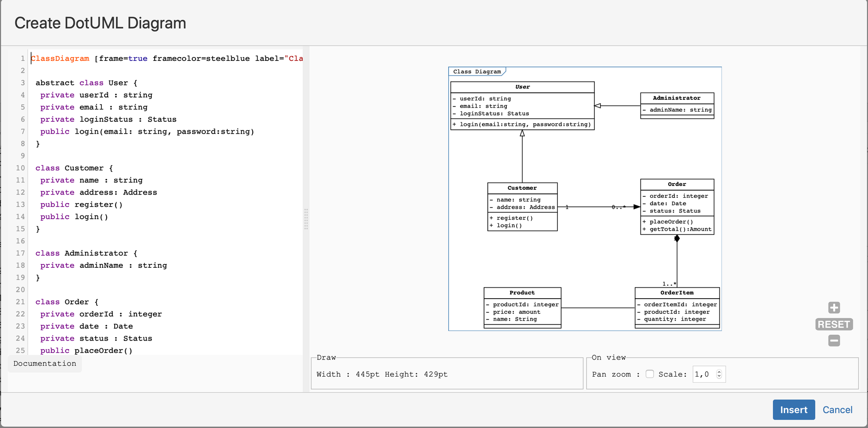Viewport: 868px width, 428px height.
Task: Click 'Width : 445pt Height: 429pt' text
Action: 382,374
